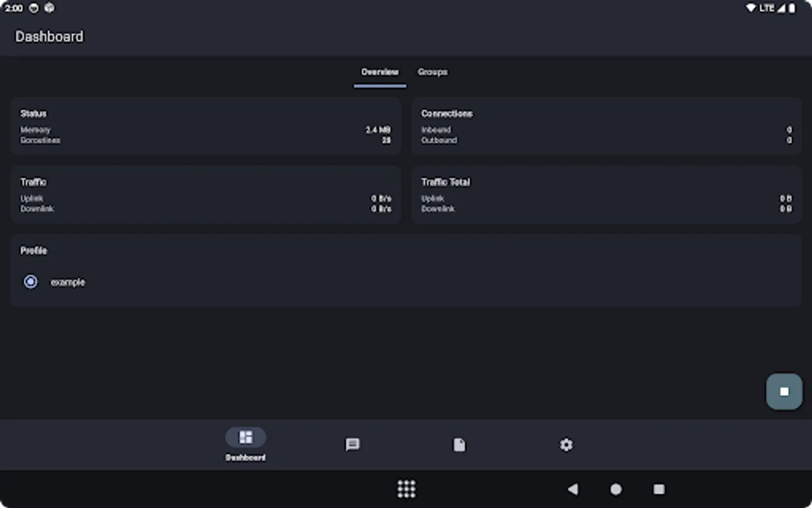This screenshot has width=812, height=508.
Task: Open the Logs page via chat bubble icon
Action: (352, 445)
